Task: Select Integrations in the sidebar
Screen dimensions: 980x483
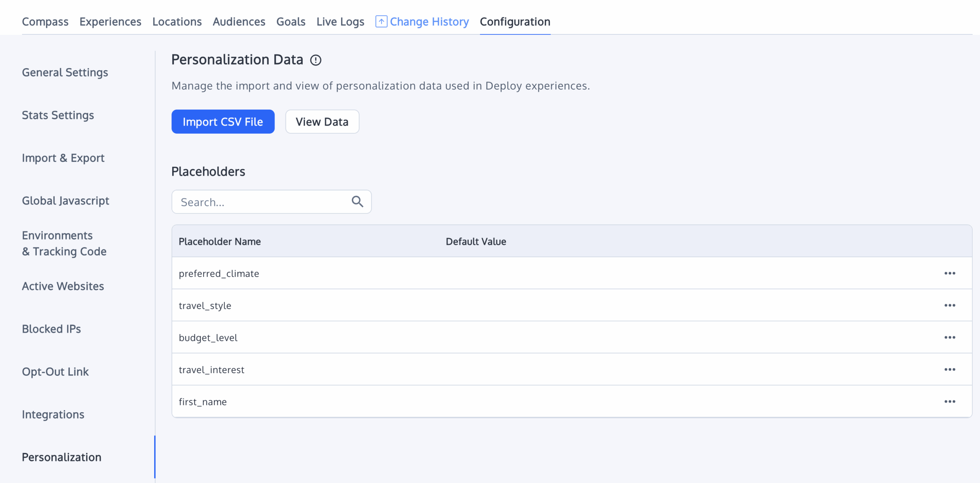Action: click(53, 414)
